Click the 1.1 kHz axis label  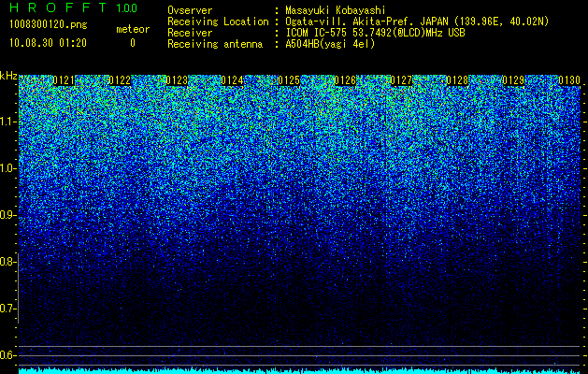click(x=7, y=122)
